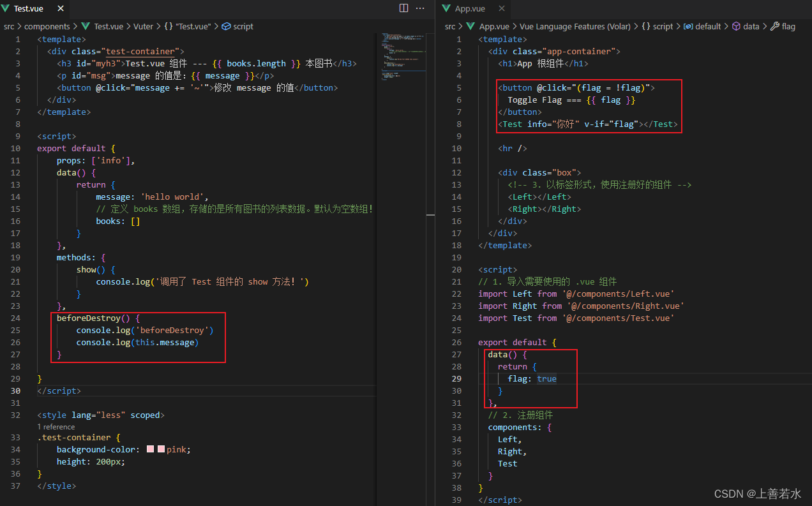
Task: Click the braces icon before "Test.vue" in the breadcrumbs
Action: tap(168, 27)
